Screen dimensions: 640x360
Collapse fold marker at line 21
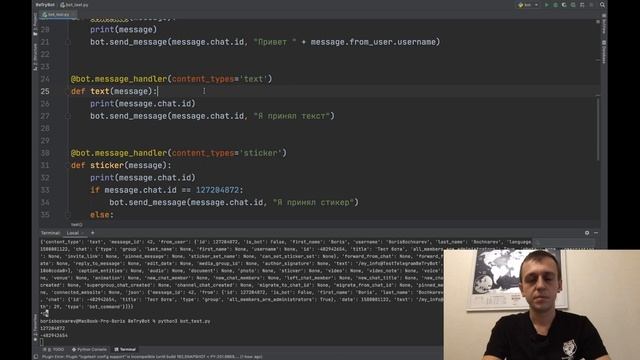point(68,42)
